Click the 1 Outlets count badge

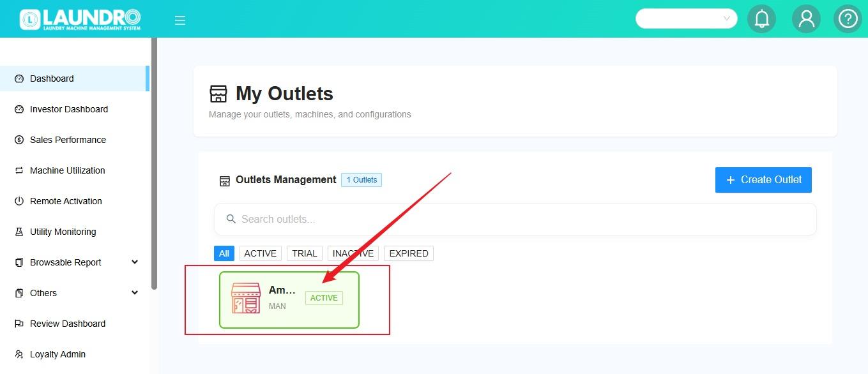362,180
